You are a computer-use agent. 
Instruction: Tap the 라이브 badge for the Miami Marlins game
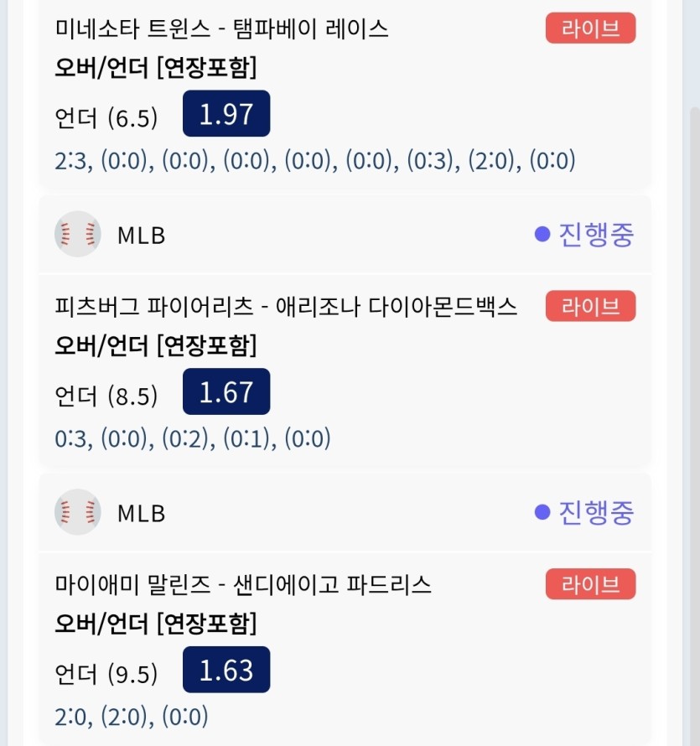pos(590,583)
